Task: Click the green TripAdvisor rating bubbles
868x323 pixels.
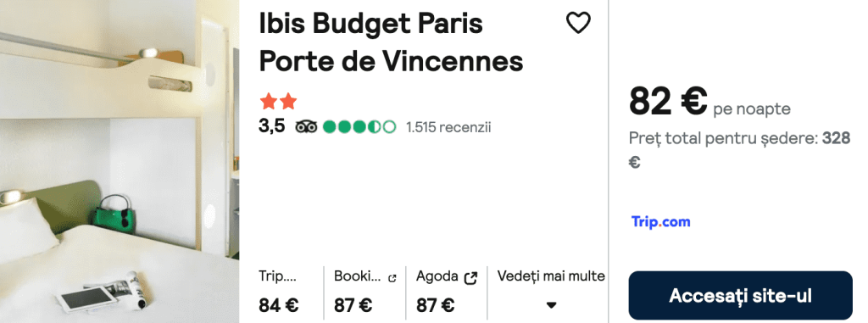Action: tap(359, 127)
